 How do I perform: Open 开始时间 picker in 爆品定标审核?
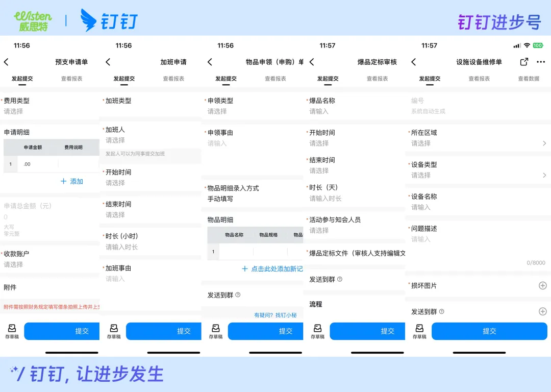point(354,138)
